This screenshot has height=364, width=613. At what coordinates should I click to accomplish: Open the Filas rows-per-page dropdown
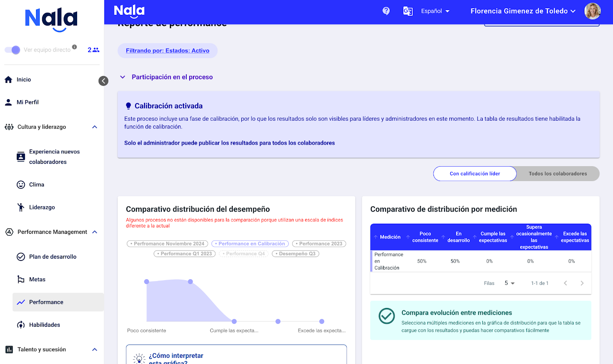click(x=510, y=283)
